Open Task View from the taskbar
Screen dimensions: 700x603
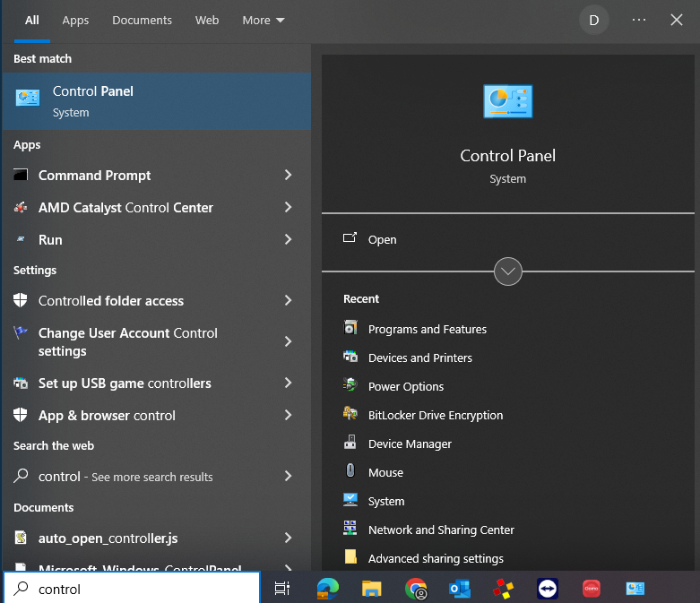tap(282, 589)
